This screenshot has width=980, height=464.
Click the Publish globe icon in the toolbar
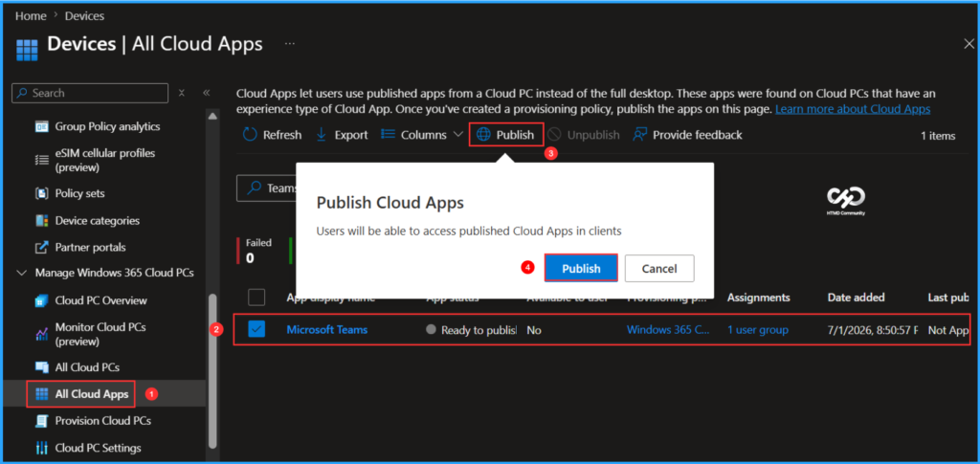tap(483, 135)
